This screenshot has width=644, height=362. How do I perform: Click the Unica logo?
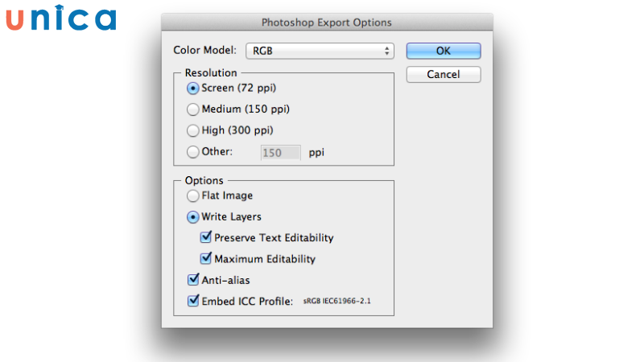point(61,19)
